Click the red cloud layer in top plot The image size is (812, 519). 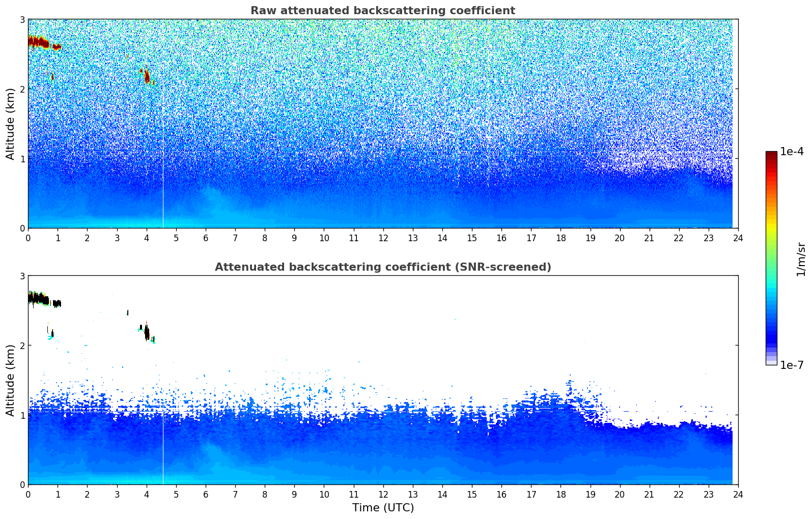[43, 43]
